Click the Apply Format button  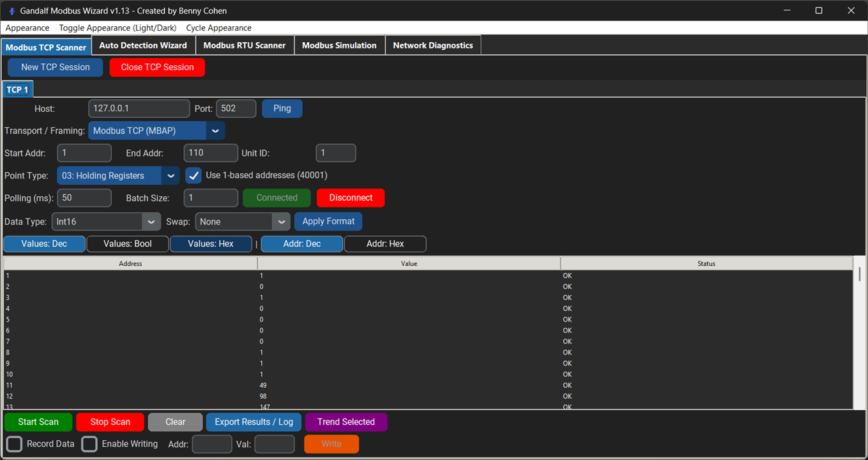tap(328, 222)
